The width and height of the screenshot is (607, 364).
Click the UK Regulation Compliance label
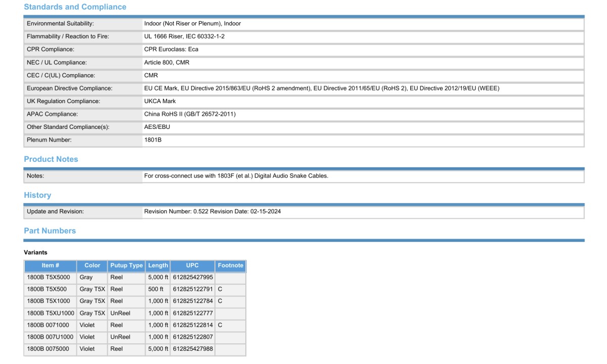pyautogui.click(x=63, y=101)
